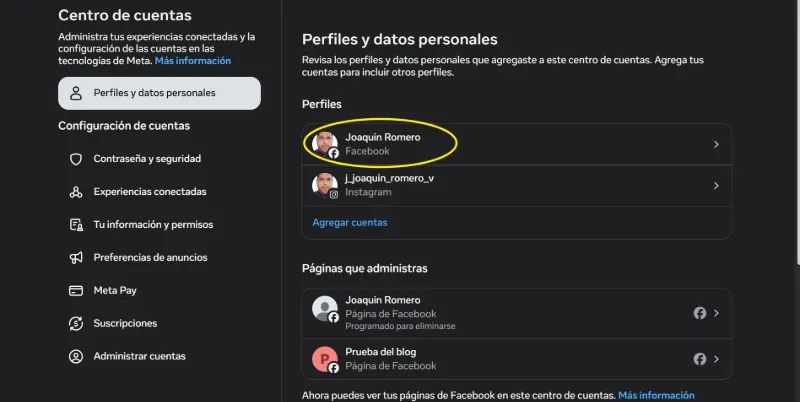Click the Facebook logo in Joaquin Romero page row
Viewport: 800px width, 402px height.
(699, 313)
